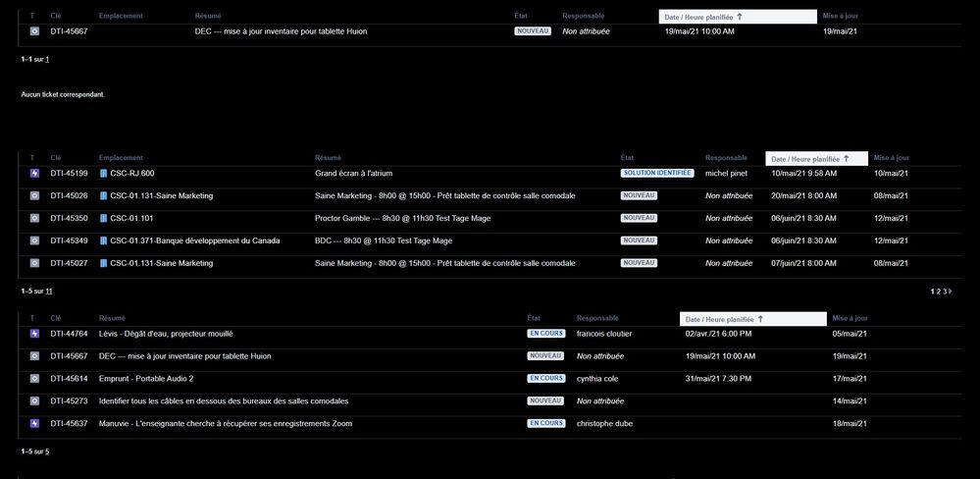Click planned date '10/mai/21 9:58 AM'
The image size is (980, 479).
(803, 173)
